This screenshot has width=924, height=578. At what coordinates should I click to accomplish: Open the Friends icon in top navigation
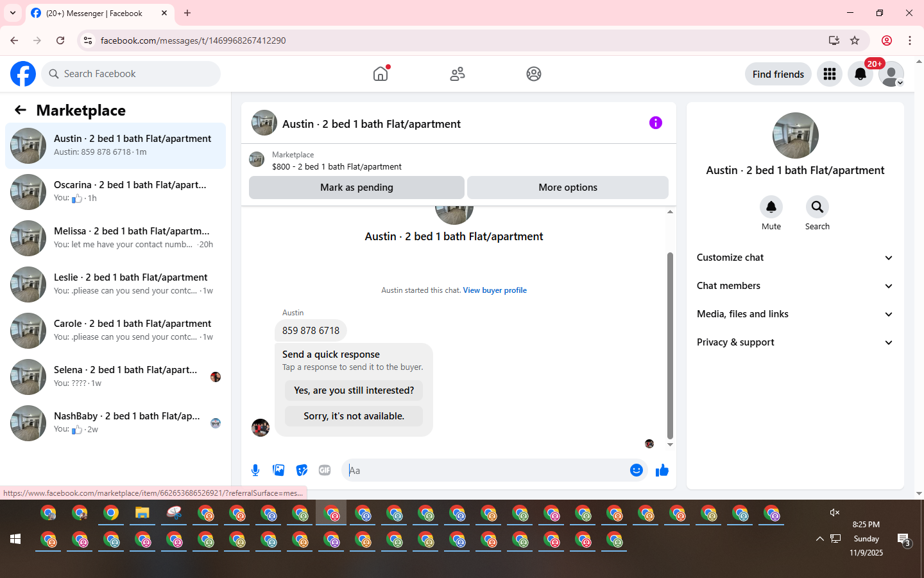458,74
